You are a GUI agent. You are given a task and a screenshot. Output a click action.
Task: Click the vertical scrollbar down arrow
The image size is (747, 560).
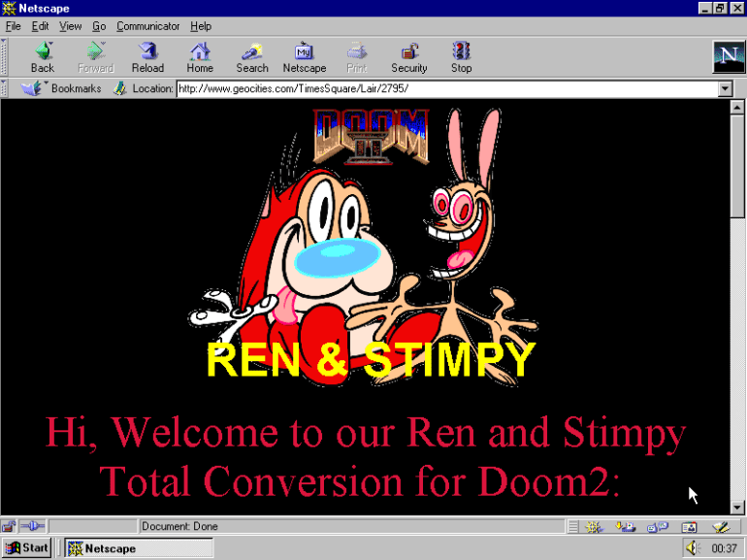tap(737, 508)
